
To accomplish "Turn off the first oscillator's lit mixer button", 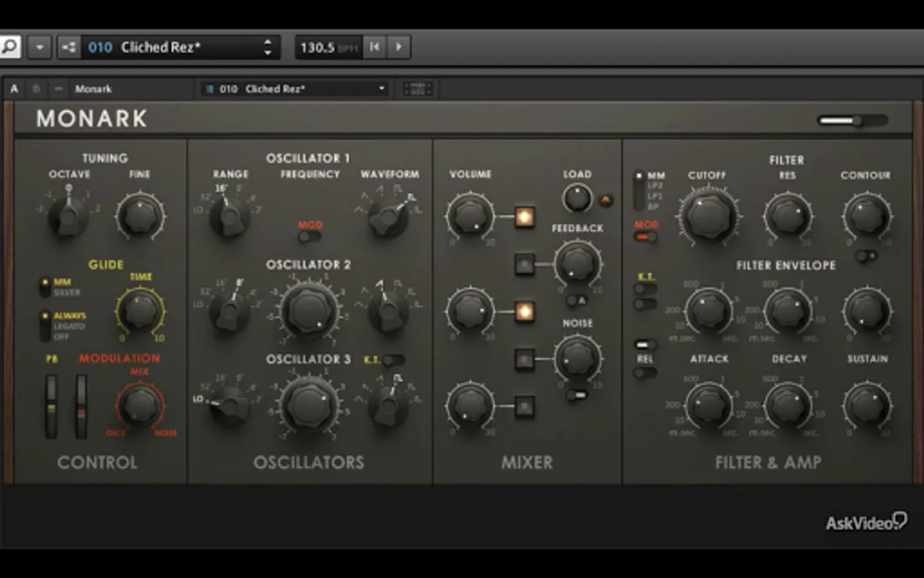I will (524, 217).
